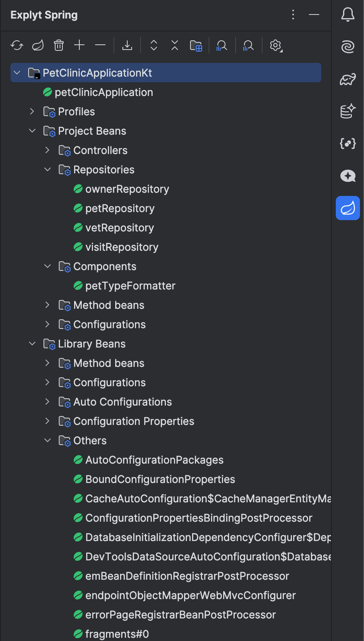Collapse all tree nodes icon

[175, 45]
